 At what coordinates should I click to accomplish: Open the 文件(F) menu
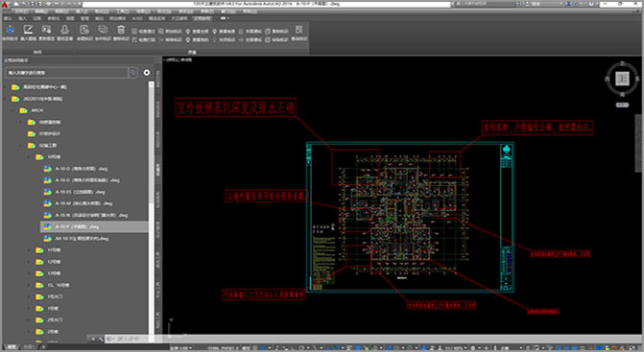pos(21,12)
